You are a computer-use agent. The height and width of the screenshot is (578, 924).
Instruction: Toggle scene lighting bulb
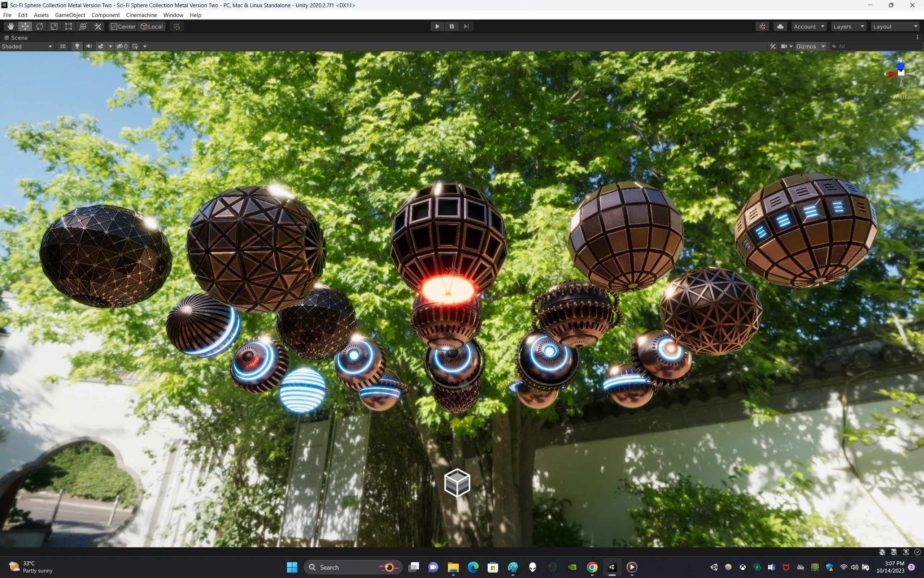[77, 46]
